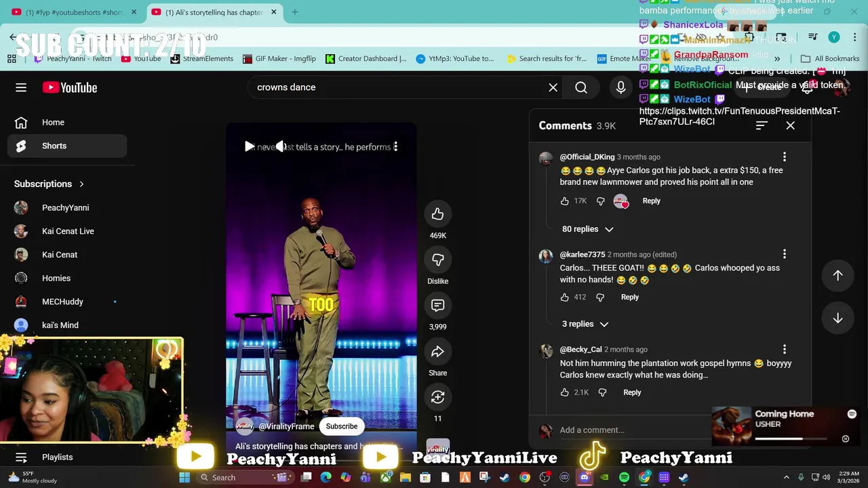Expand the 3 replies thread
Screen dimensions: 868x488
[585, 324]
